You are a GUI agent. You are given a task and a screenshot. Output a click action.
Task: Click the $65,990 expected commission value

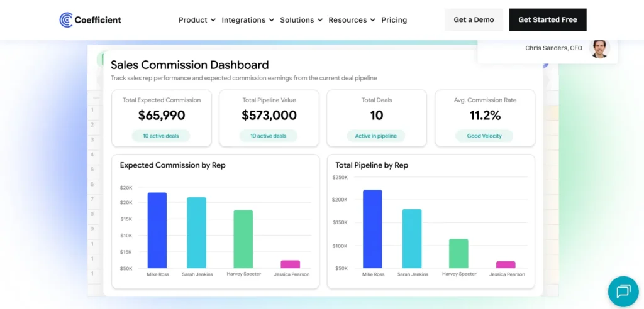coord(162,116)
